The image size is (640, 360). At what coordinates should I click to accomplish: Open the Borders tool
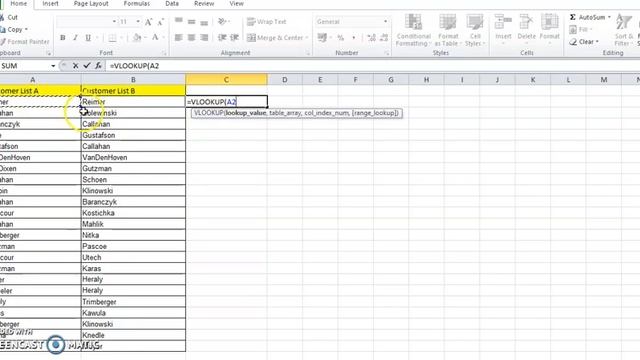[112, 38]
